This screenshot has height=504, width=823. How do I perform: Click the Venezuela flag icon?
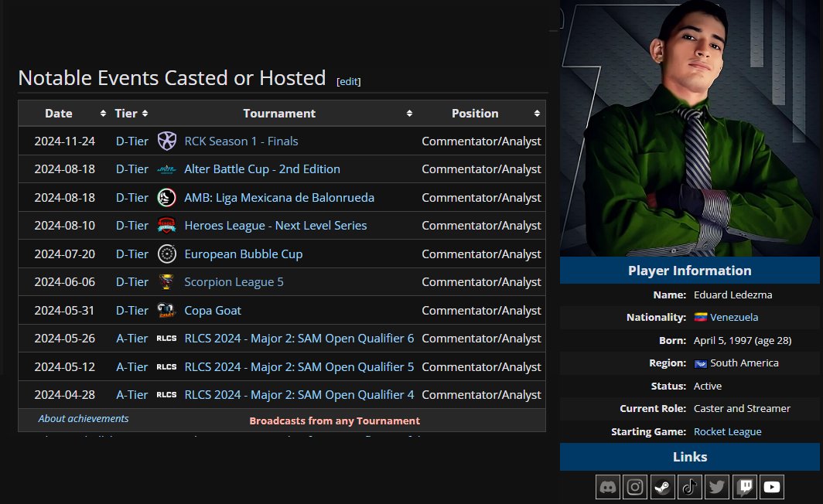[x=701, y=317]
